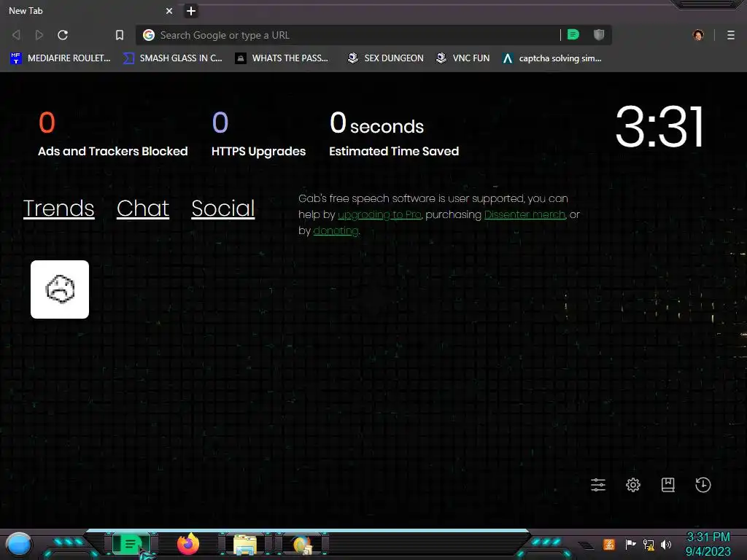
Task: Click Ads and Trackers Blocked counter
Action: pyautogui.click(x=113, y=134)
